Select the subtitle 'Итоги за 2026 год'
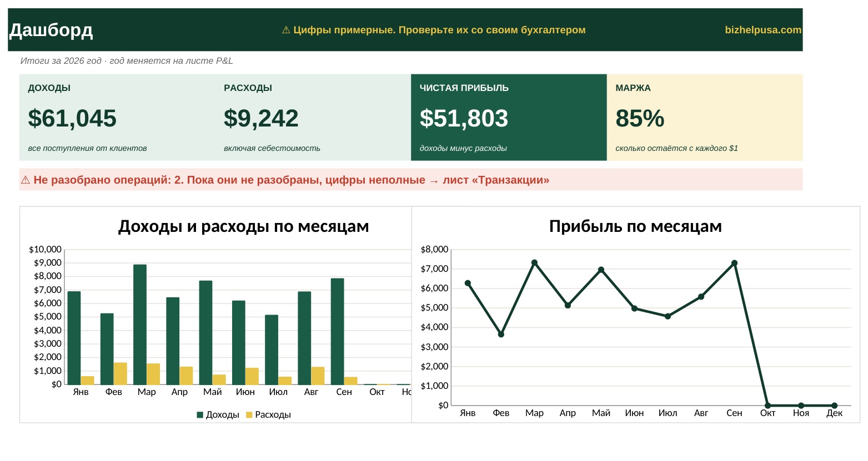The height and width of the screenshot is (461, 868). click(x=61, y=61)
